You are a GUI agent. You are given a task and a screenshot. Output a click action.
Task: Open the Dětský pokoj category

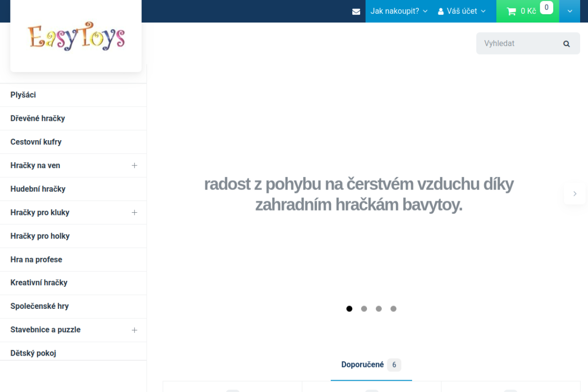click(34, 353)
